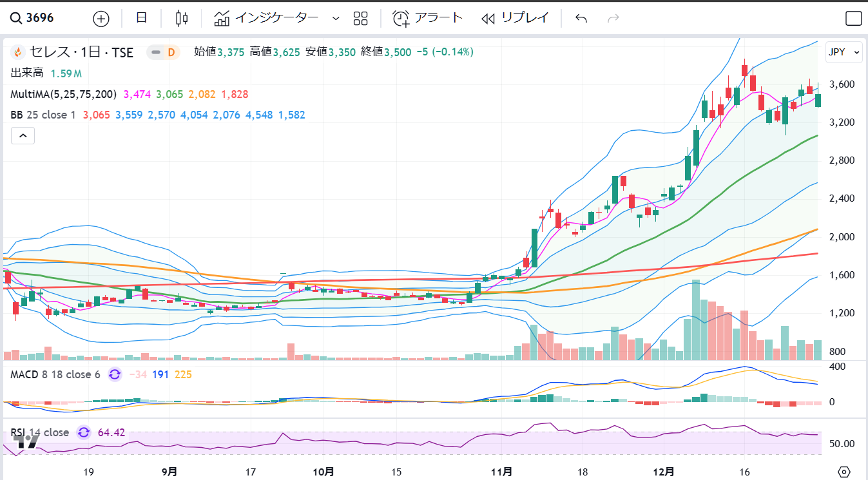Viewport: 868px width, 480px height.
Task: Open symbol search for 3696
Action: pos(32,18)
